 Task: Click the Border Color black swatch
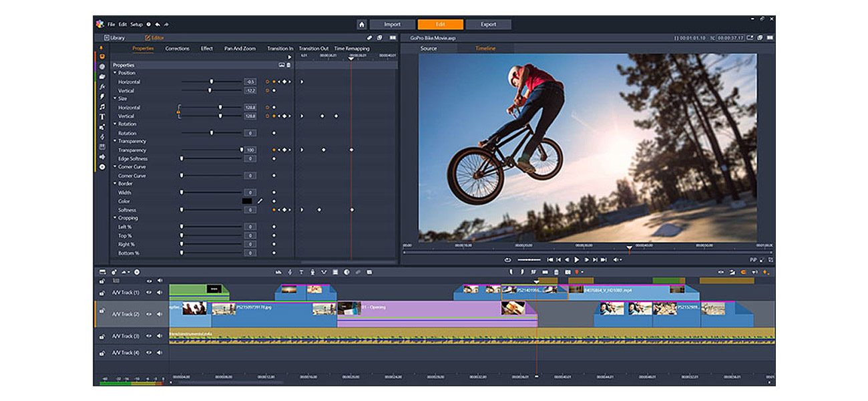(x=247, y=201)
